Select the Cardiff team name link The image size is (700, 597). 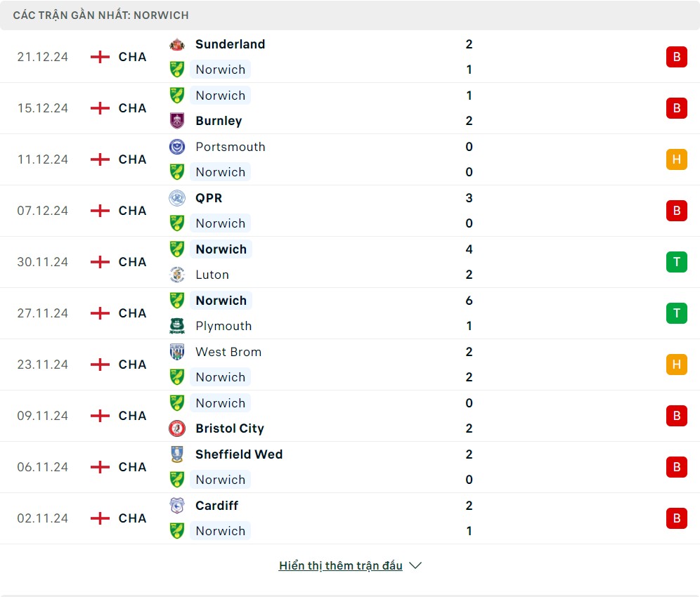[216, 506]
